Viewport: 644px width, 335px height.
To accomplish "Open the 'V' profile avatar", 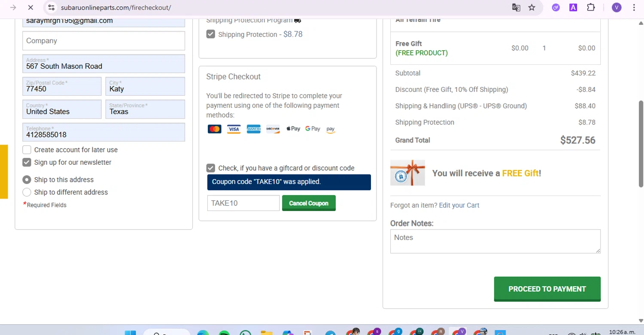I will (617, 8).
